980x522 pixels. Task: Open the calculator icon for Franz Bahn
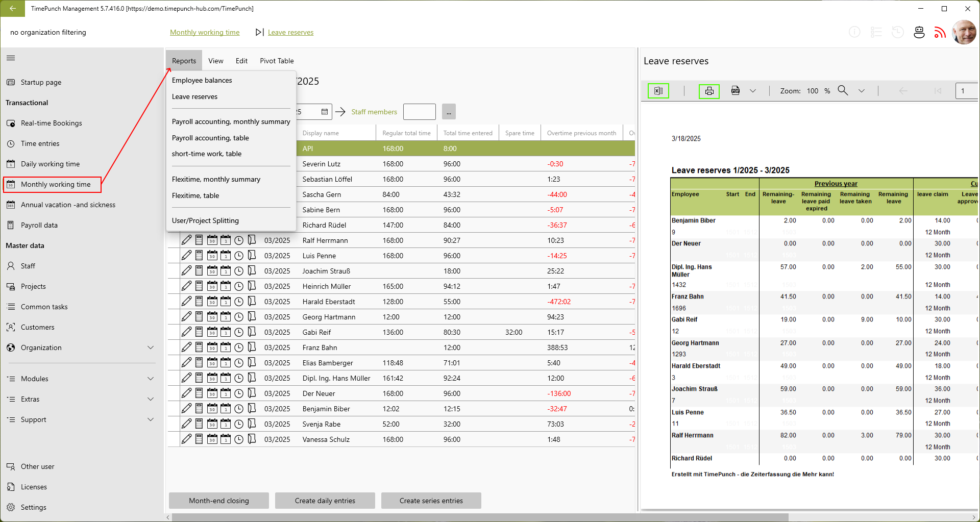(199, 347)
